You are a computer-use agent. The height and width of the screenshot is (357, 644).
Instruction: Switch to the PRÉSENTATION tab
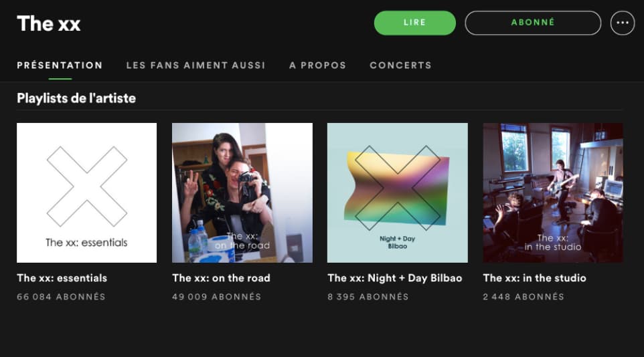(x=60, y=66)
